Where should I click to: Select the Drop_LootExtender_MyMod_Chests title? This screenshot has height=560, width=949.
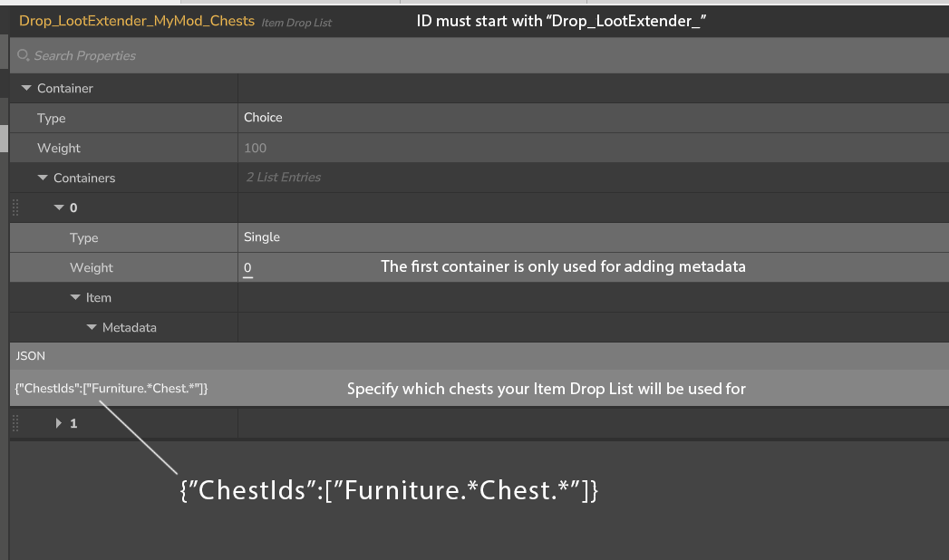(137, 20)
